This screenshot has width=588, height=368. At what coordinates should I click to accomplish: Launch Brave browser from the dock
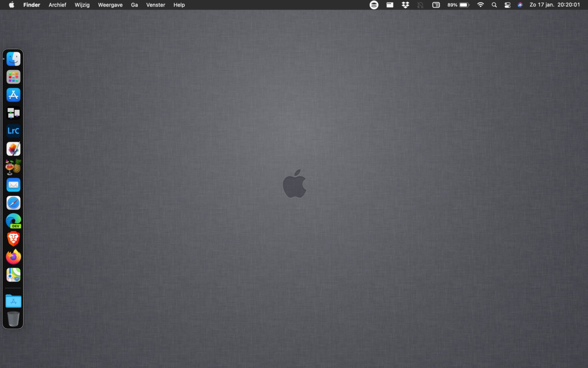[x=13, y=239]
